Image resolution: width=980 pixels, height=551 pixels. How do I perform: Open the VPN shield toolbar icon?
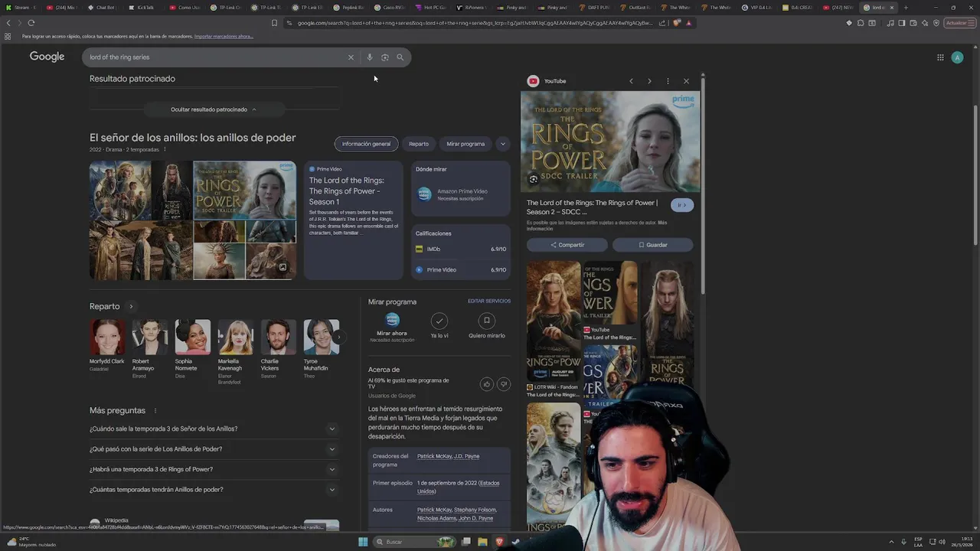coord(936,23)
